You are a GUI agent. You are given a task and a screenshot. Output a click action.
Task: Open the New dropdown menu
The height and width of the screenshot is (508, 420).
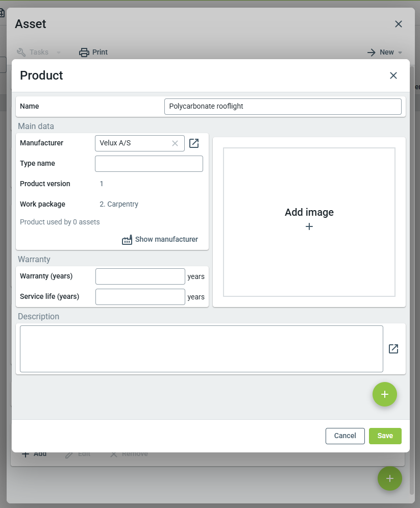385,52
